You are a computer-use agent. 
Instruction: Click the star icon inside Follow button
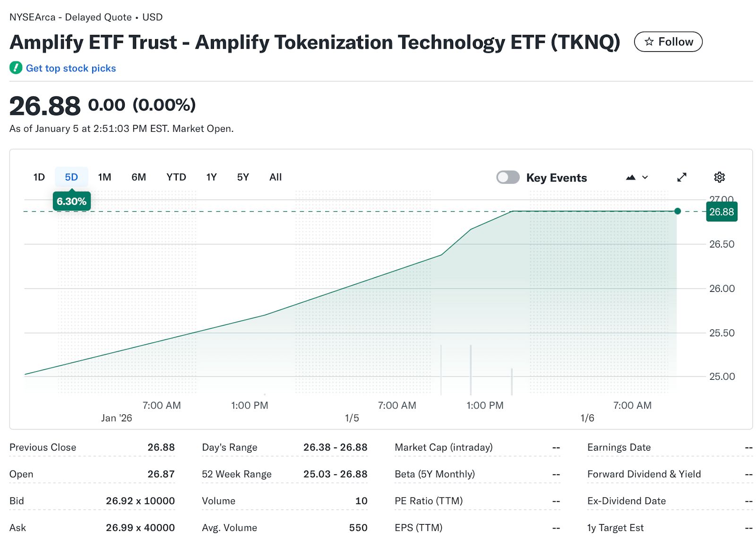click(650, 42)
